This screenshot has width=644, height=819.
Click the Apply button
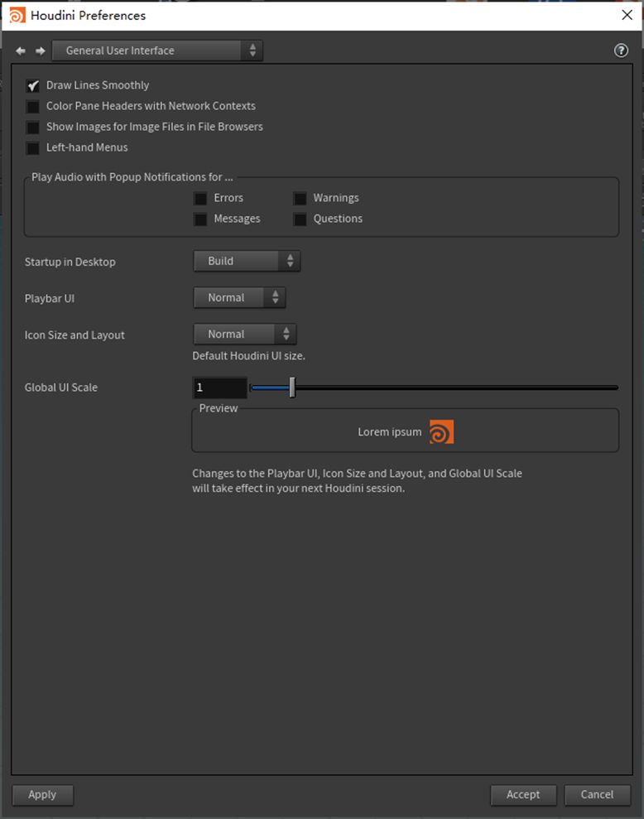pyautogui.click(x=43, y=795)
